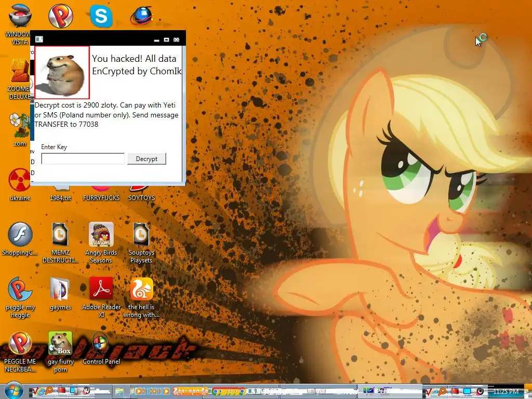Click the hamster picture in ransom window
The image size is (532, 399).
coord(62,73)
